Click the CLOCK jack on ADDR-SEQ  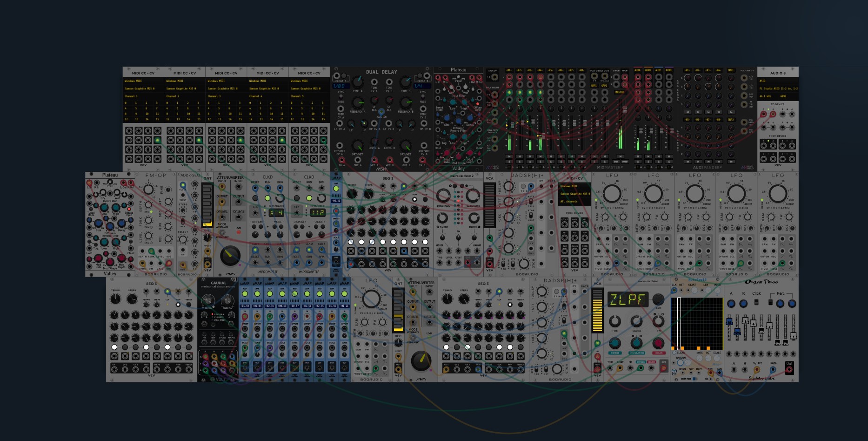[183, 185]
